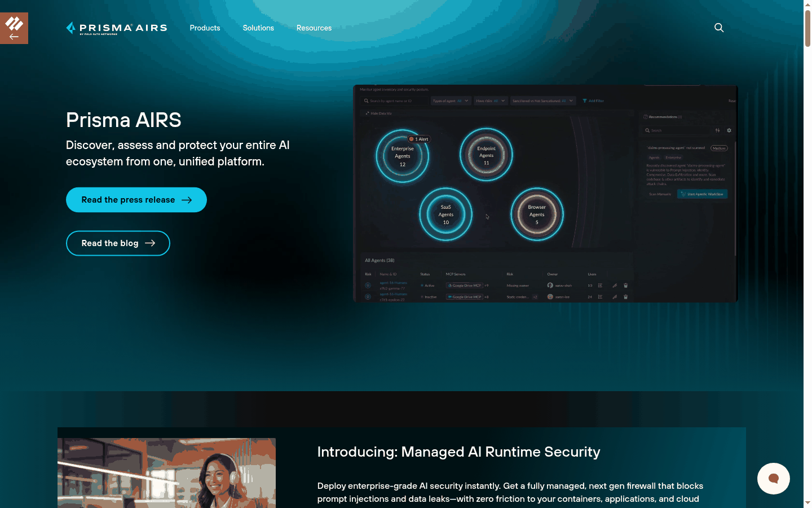
Task: Open the chat bubble widget
Action: [x=774, y=479]
